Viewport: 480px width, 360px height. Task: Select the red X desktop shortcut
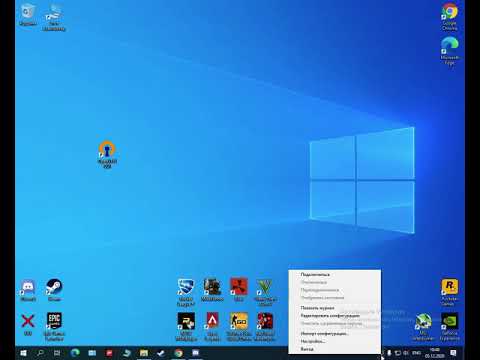pos(28,324)
